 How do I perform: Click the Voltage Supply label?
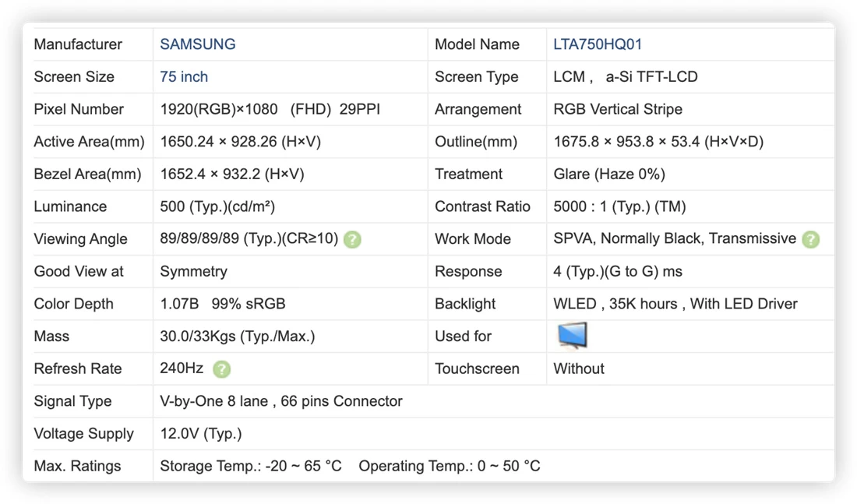pos(83,433)
